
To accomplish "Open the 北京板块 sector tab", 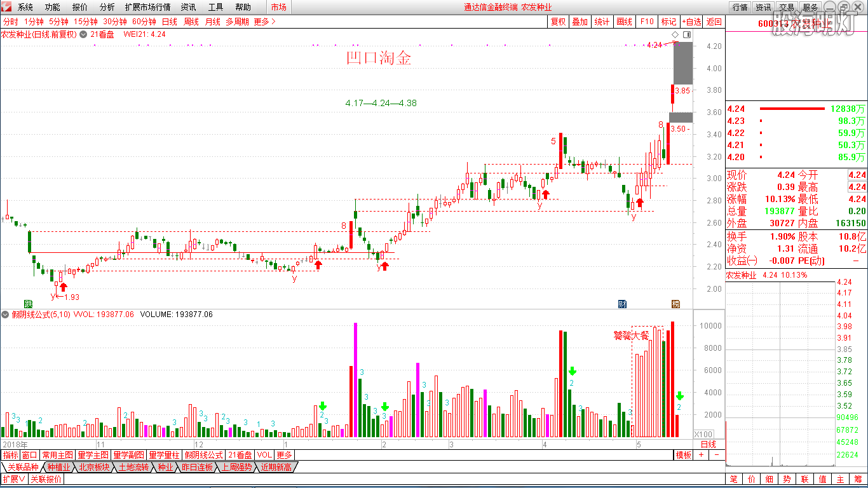I will point(95,467).
